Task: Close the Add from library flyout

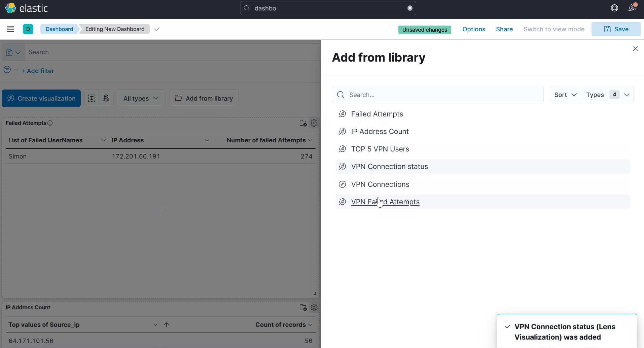Action: tap(635, 49)
